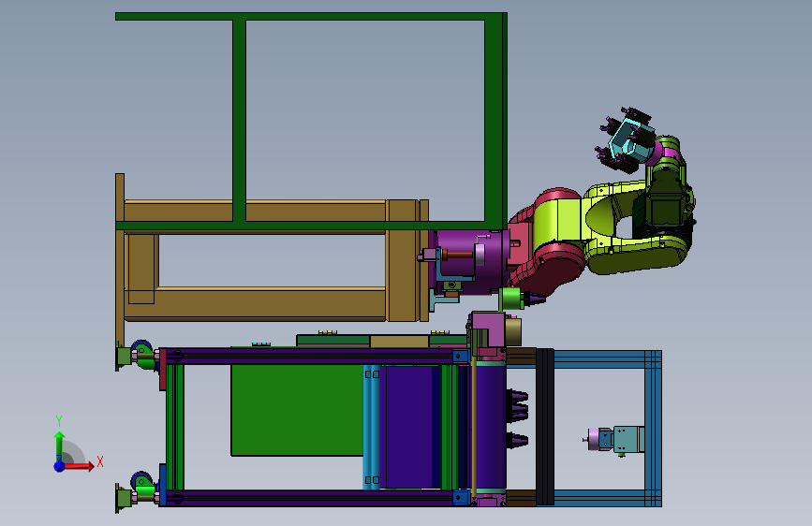Viewport: 812px width, 526px height.
Task: Select the red robot shoulder joint housing
Action: 545,243
